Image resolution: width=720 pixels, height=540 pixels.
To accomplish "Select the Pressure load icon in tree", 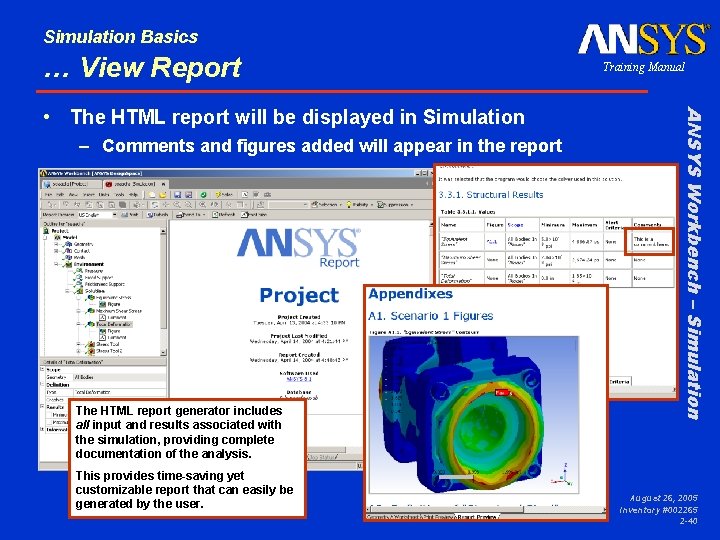I will (79, 271).
